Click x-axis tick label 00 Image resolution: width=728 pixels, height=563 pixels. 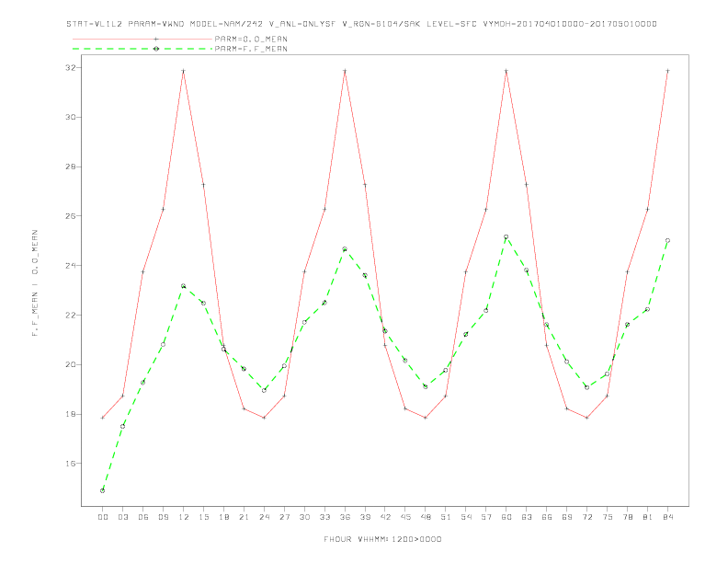[x=103, y=517]
